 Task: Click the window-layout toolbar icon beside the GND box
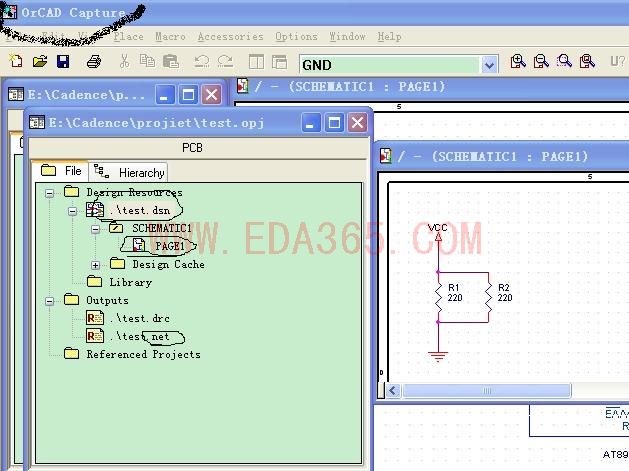point(279,62)
